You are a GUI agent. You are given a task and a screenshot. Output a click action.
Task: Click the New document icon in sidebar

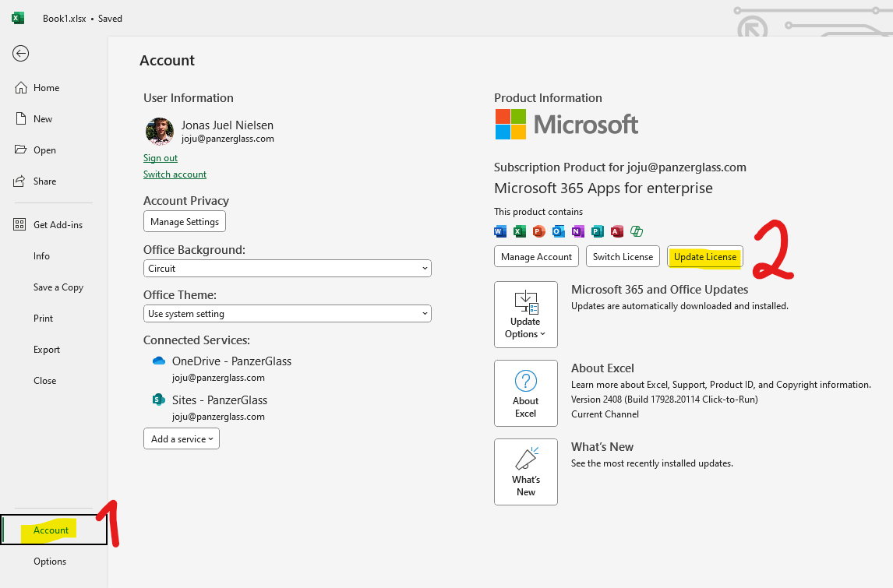click(x=20, y=118)
